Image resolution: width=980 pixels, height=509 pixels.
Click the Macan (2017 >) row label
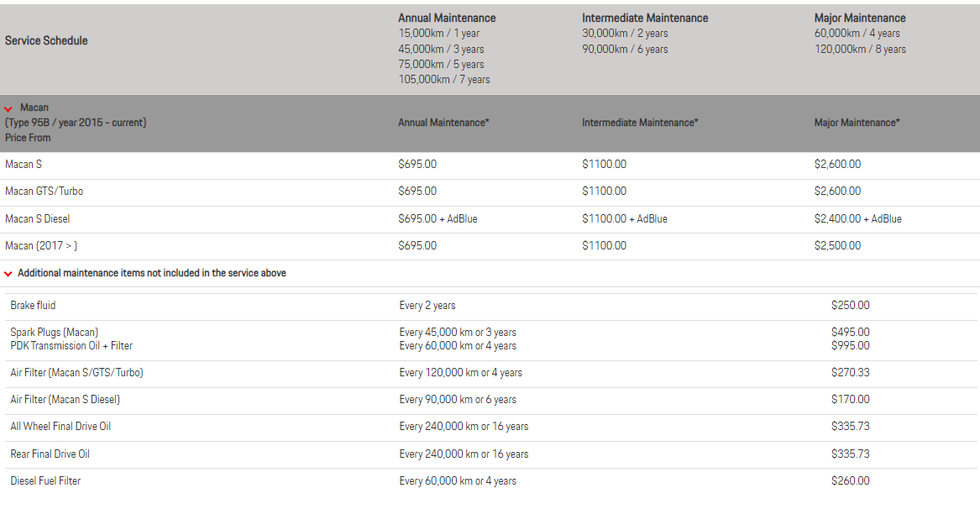coord(41,246)
